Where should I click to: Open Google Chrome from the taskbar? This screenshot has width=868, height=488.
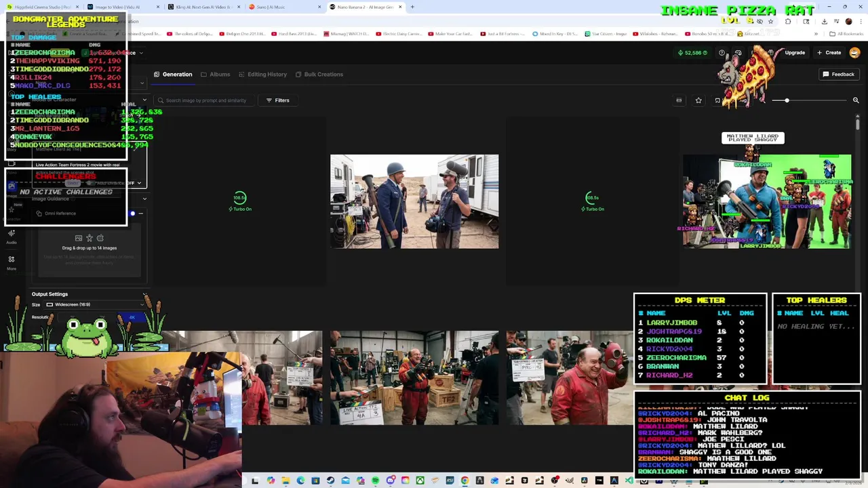pyautogui.click(x=465, y=481)
